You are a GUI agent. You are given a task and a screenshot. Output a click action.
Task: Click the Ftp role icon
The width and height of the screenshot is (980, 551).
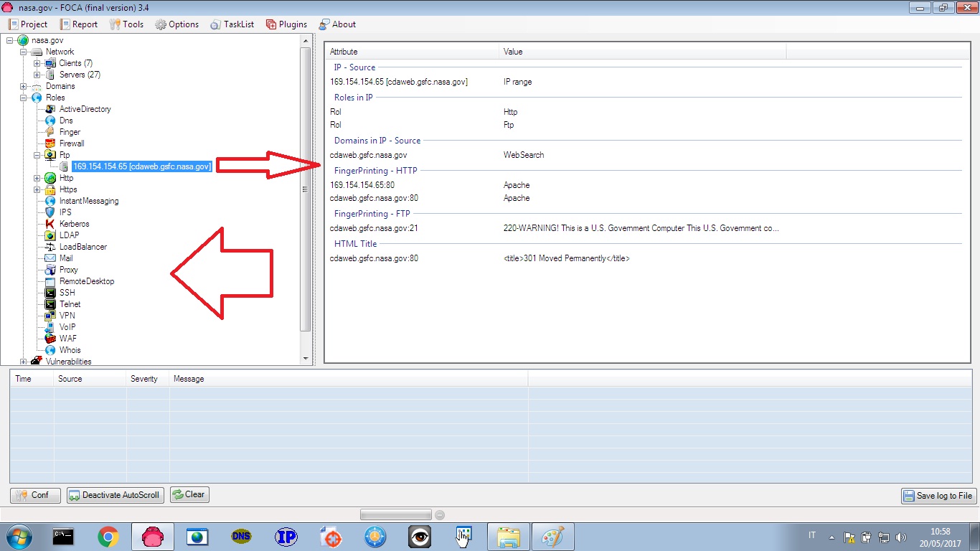50,155
